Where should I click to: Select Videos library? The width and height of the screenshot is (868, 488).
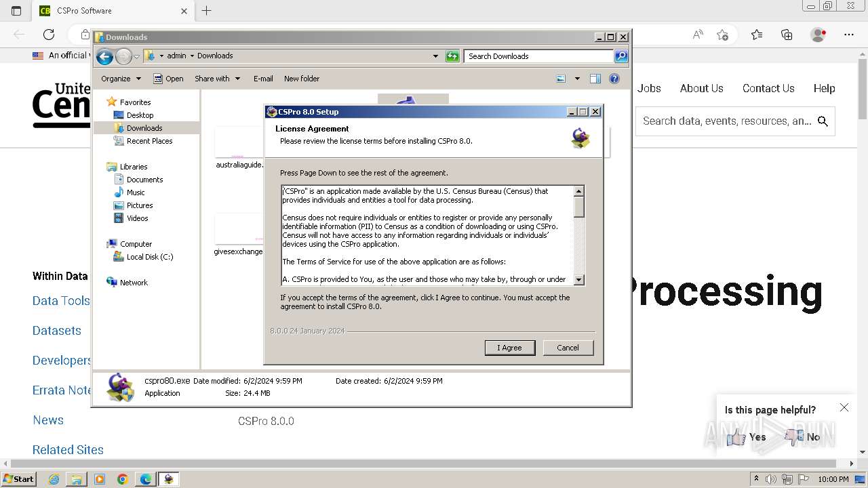coord(137,218)
